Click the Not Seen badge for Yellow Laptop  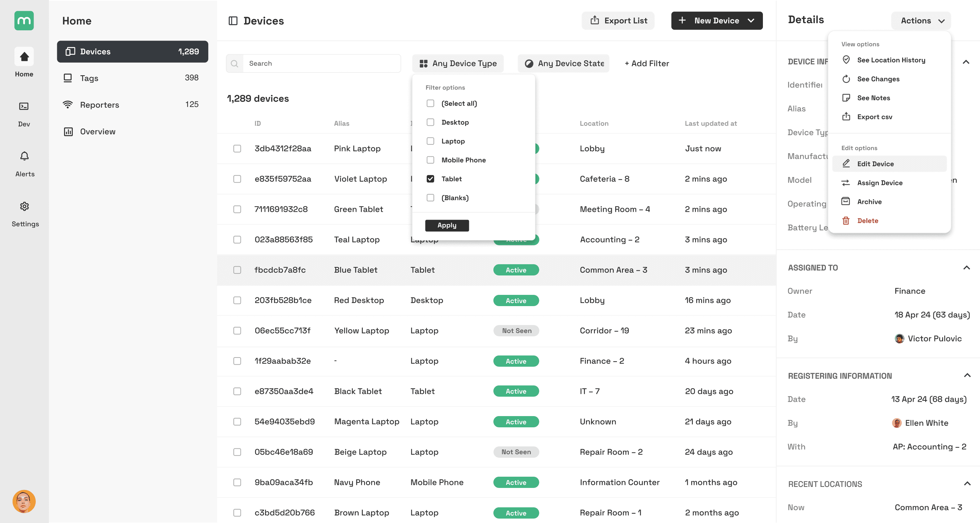pyautogui.click(x=516, y=331)
